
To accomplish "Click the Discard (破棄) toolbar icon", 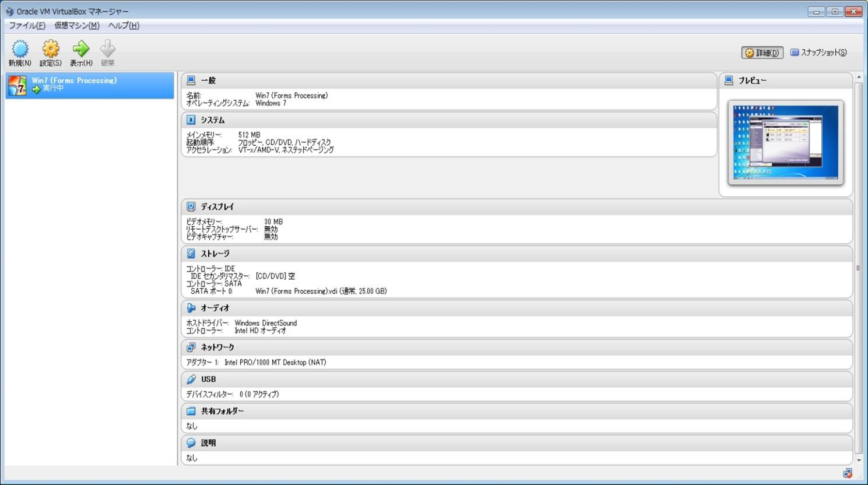I will (108, 48).
